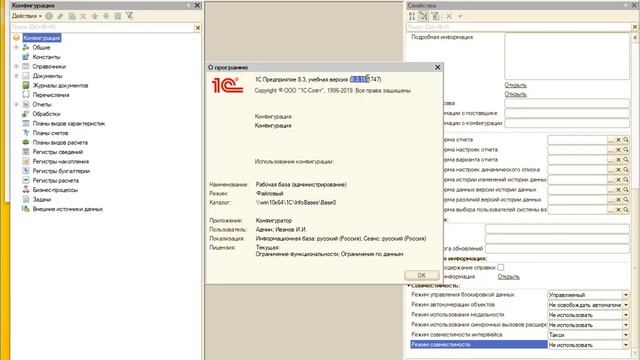Click OK in the О программе dialog
The image size is (640, 360).
(422, 276)
